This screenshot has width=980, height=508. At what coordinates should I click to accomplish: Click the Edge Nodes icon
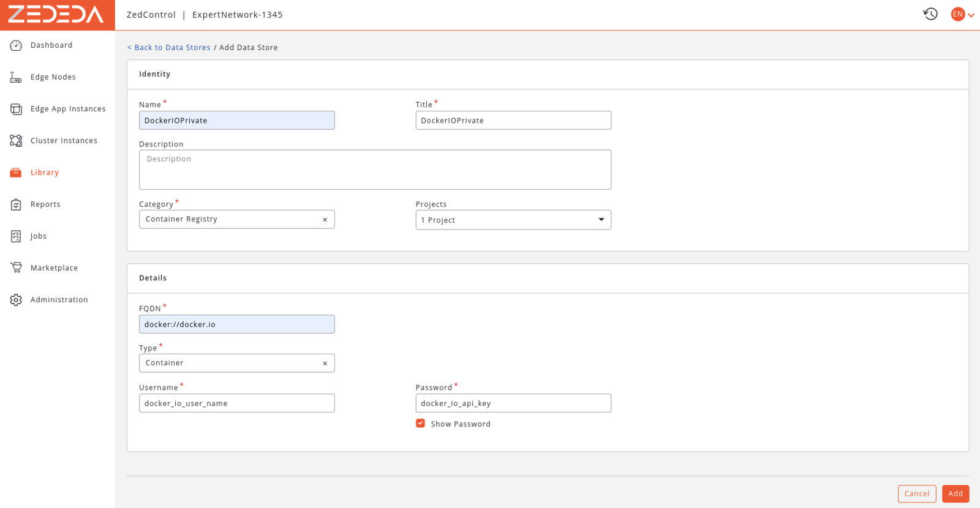pos(16,77)
